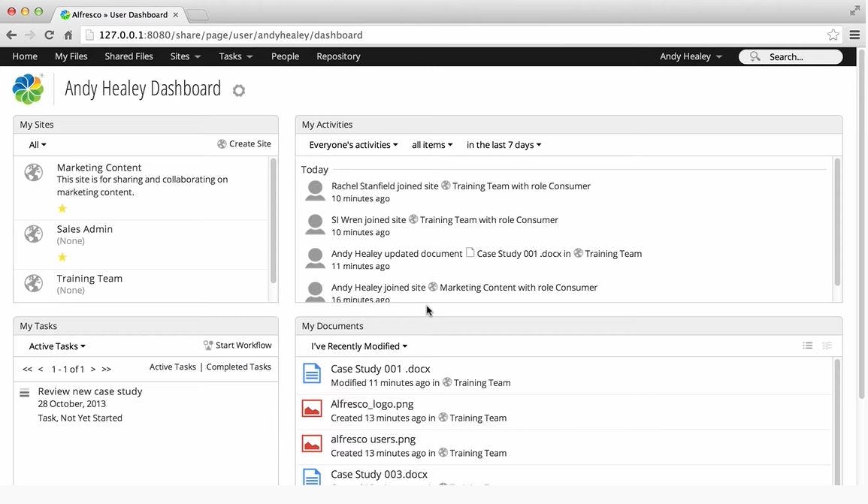Click the search magnifier icon
This screenshot has height=504, width=868.
click(755, 56)
